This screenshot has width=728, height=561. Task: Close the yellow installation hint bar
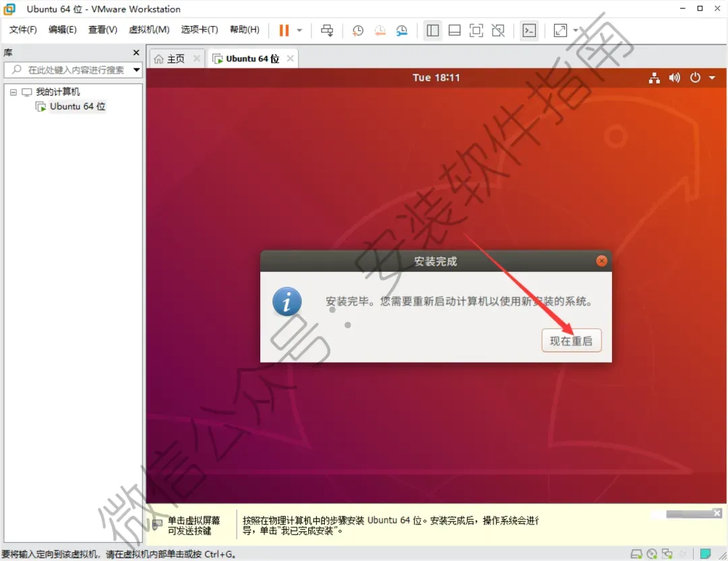tap(717, 513)
